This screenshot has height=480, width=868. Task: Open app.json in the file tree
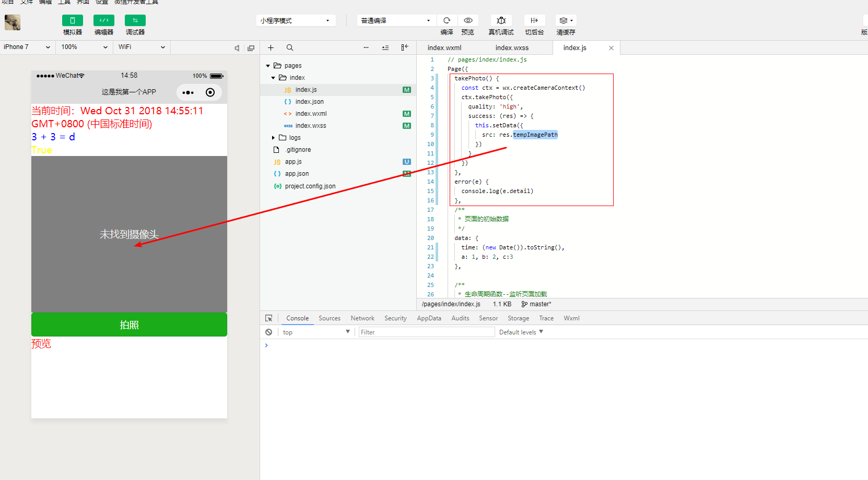click(297, 174)
